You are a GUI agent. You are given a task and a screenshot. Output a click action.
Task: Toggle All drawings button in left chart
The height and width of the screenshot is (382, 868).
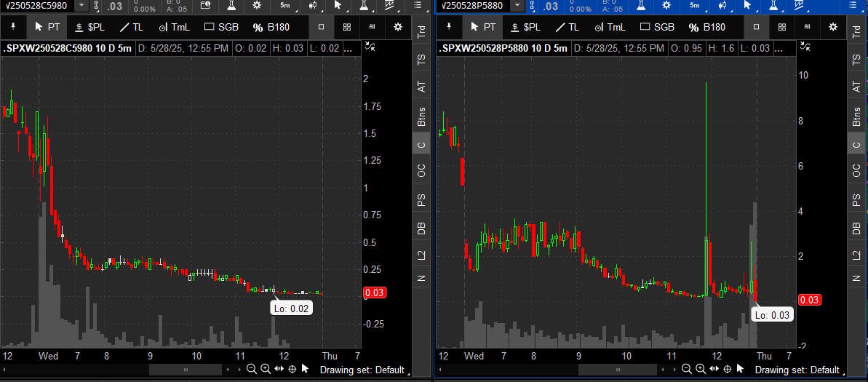373,27
